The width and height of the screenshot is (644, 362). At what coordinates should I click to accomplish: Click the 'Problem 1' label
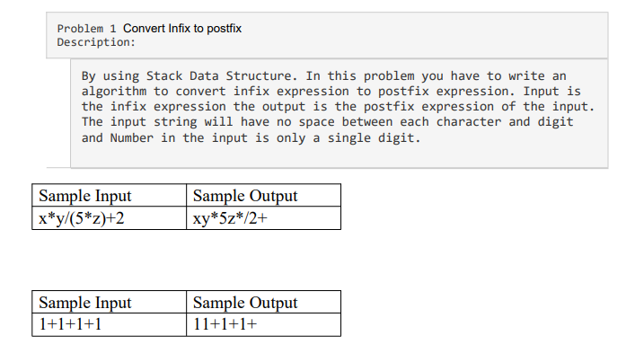(86, 29)
